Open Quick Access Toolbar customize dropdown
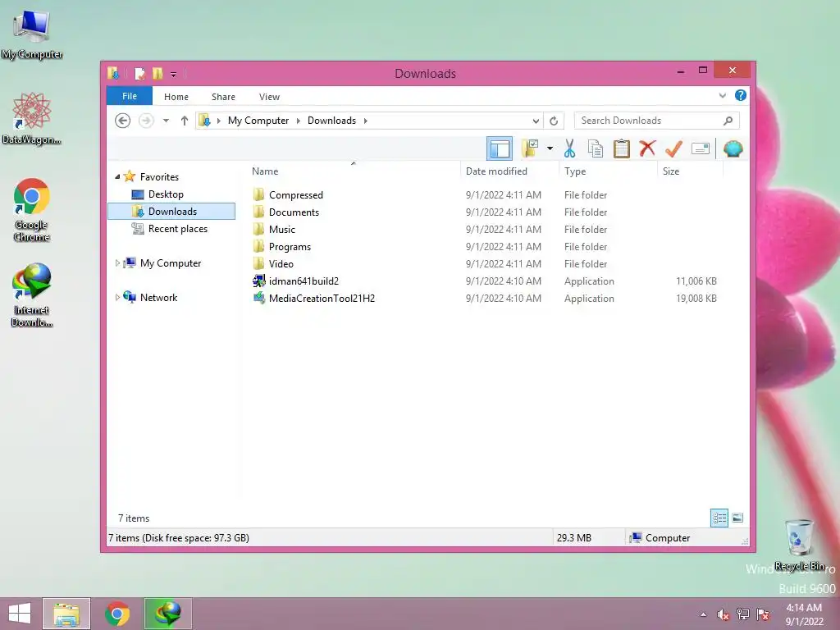840x630 pixels. click(174, 74)
